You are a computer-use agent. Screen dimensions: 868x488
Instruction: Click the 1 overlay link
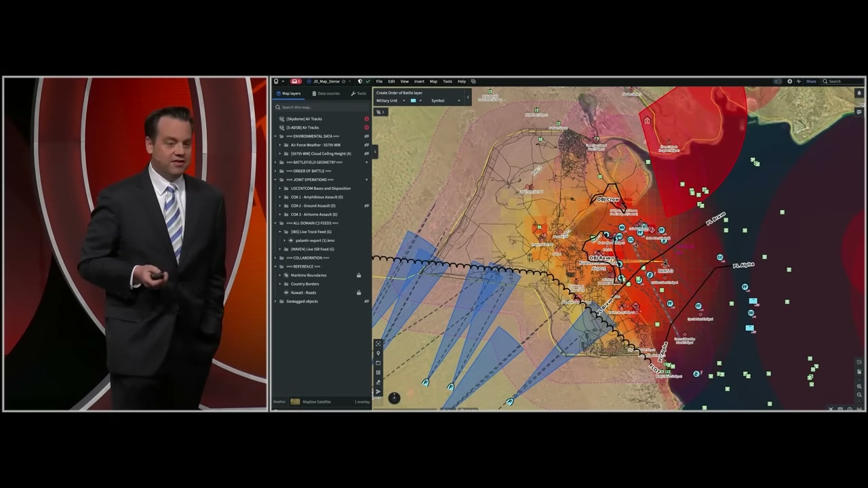pyautogui.click(x=362, y=401)
